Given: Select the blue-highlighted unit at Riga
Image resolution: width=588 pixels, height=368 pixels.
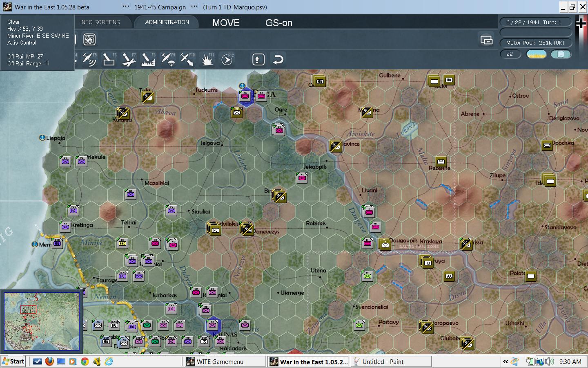Looking at the screenshot, I should pos(245,96).
